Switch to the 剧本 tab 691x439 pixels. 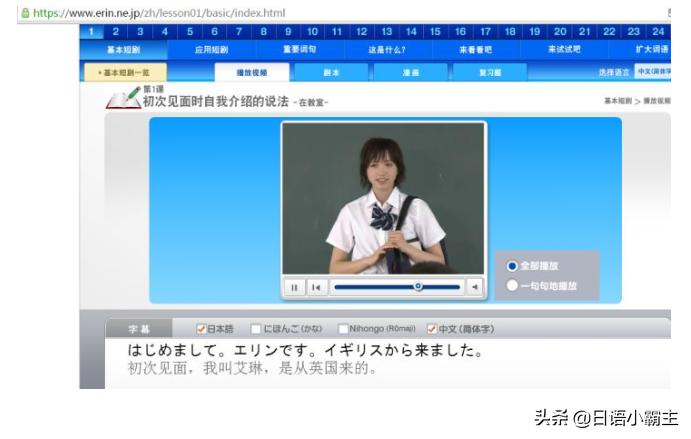click(x=331, y=72)
